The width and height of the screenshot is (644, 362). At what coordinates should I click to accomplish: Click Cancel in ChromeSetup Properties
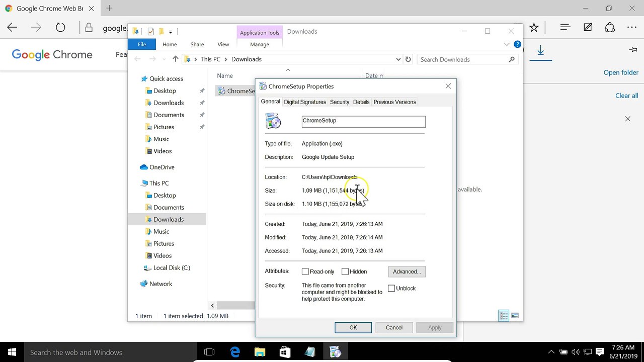[394, 327]
